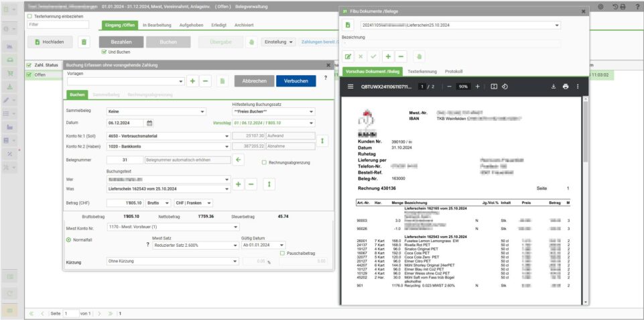Image resolution: width=644 pixels, height=320 pixels.
Task: Add Buchungstext entry with the plus button
Action: click(x=238, y=184)
